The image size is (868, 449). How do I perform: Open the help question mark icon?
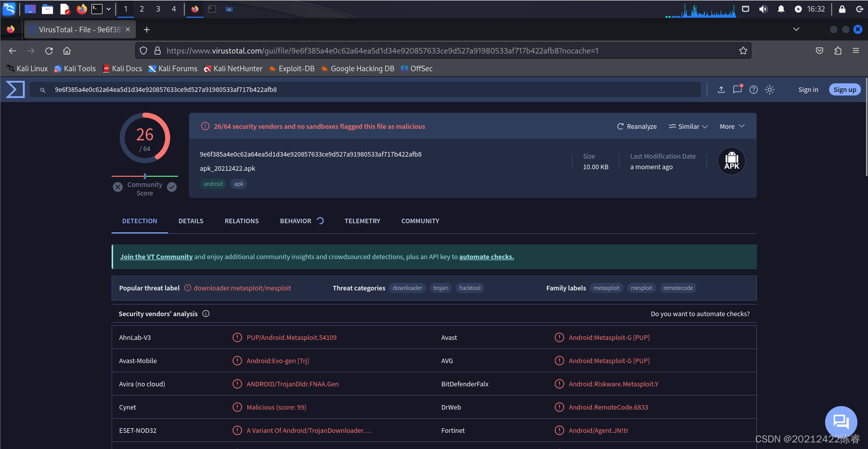tap(753, 89)
